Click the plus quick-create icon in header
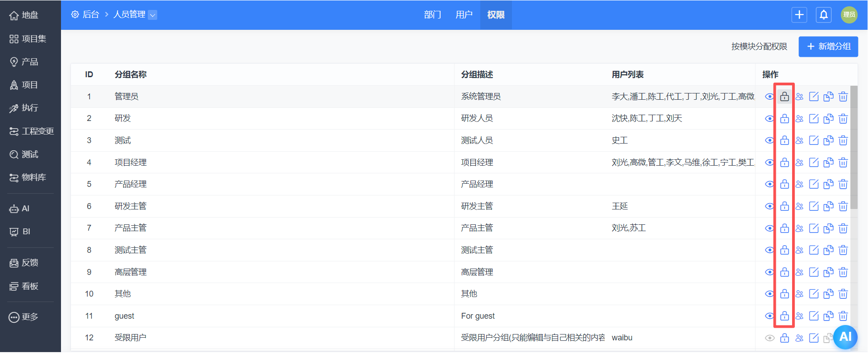The height and width of the screenshot is (353, 868). (799, 15)
